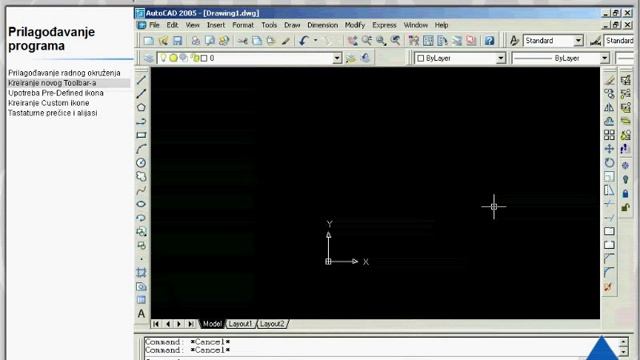Open the Layer Properties Manager icon
Screen dimensions: 640x360
(149, 58)
